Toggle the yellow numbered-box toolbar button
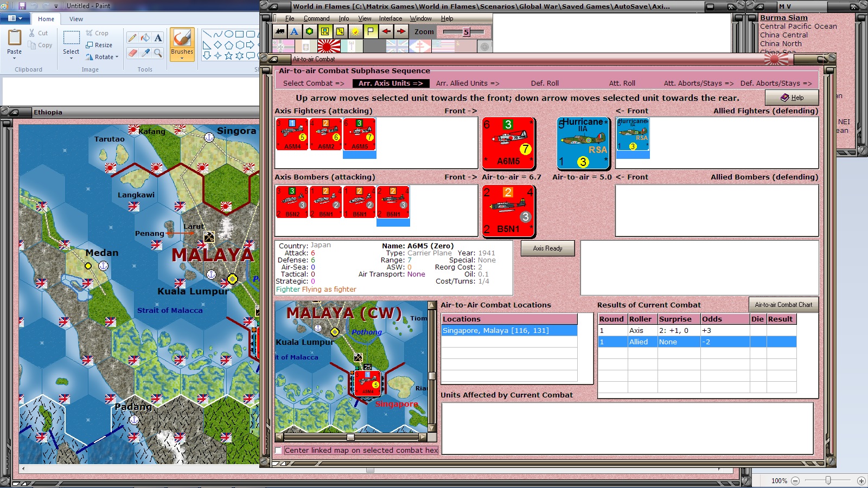This screenshot has width=868, height=488. (340, 31)
